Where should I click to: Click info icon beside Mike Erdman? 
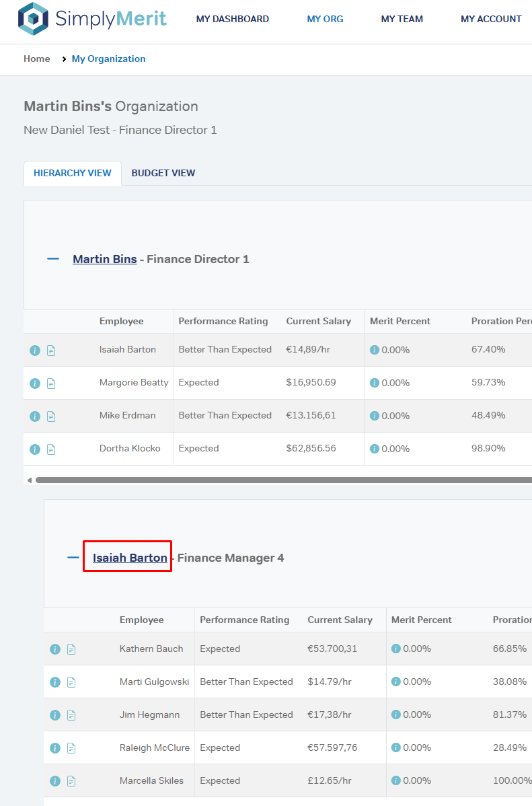tap(35, 416)
